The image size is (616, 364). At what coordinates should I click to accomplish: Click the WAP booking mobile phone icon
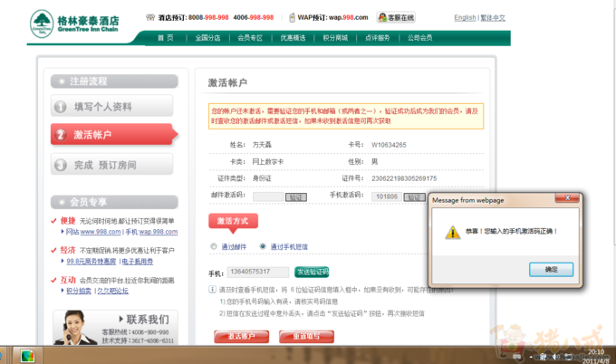292,17
